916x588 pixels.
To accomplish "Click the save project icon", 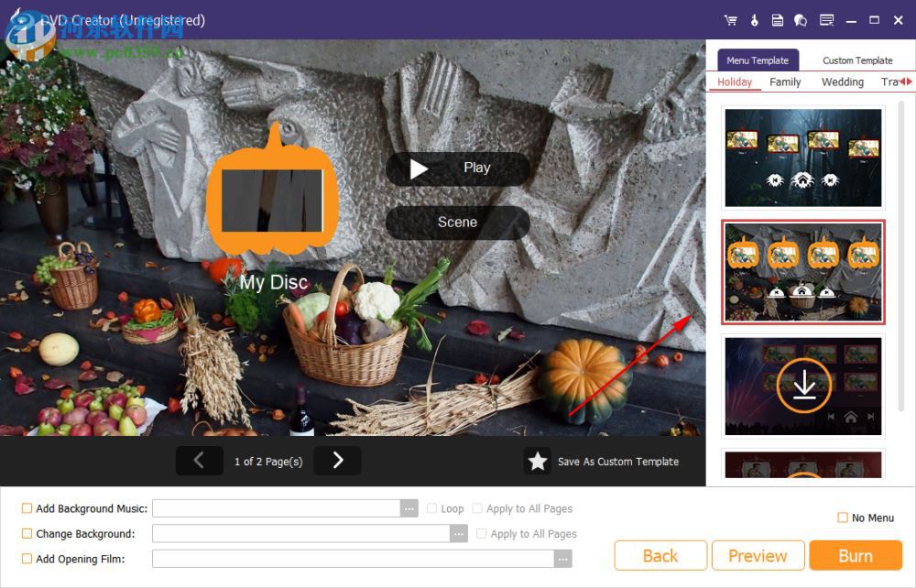I will tap(777, 20).
